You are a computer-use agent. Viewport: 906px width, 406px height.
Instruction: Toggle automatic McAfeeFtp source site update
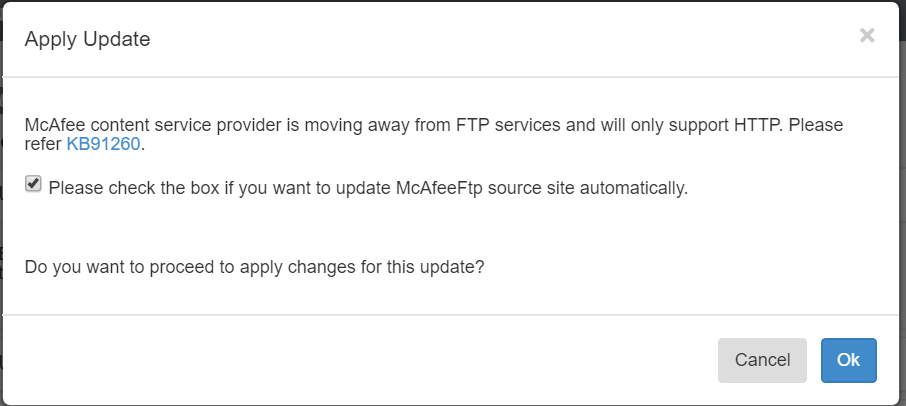pyautogui.click(x=34, y=184)
